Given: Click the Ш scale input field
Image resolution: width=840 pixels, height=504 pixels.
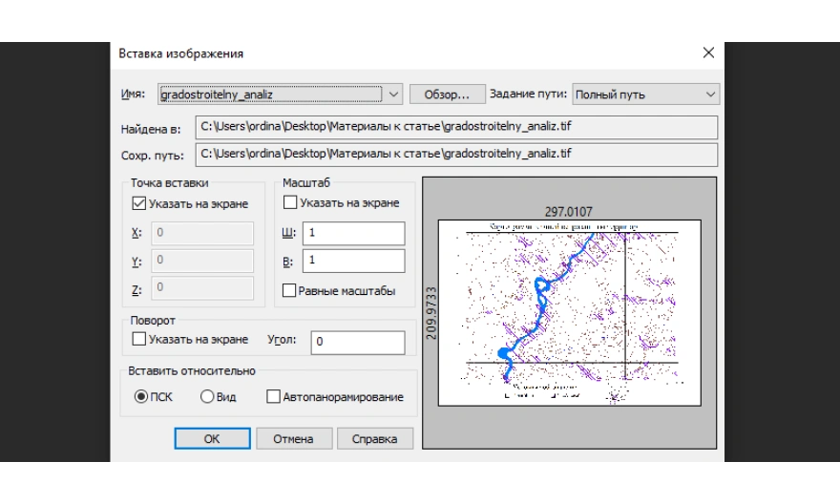Looking at the screenshot, I should click(x=353, y=233).
